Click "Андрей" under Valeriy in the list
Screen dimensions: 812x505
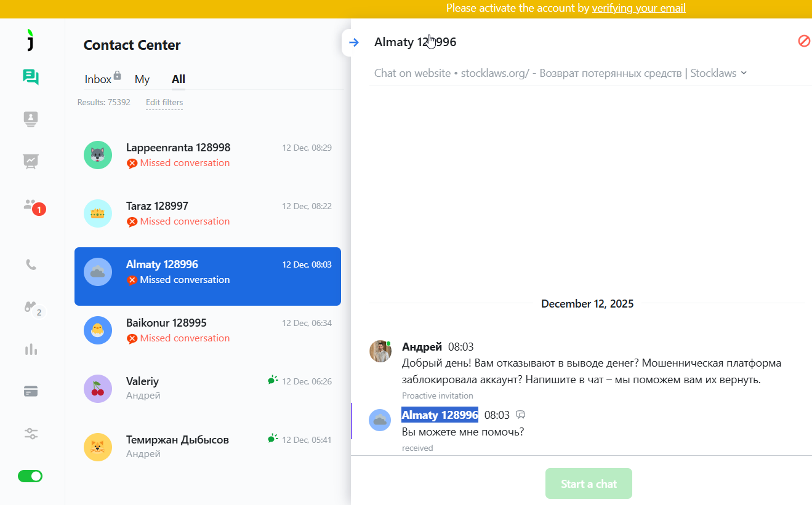(143, 396)
